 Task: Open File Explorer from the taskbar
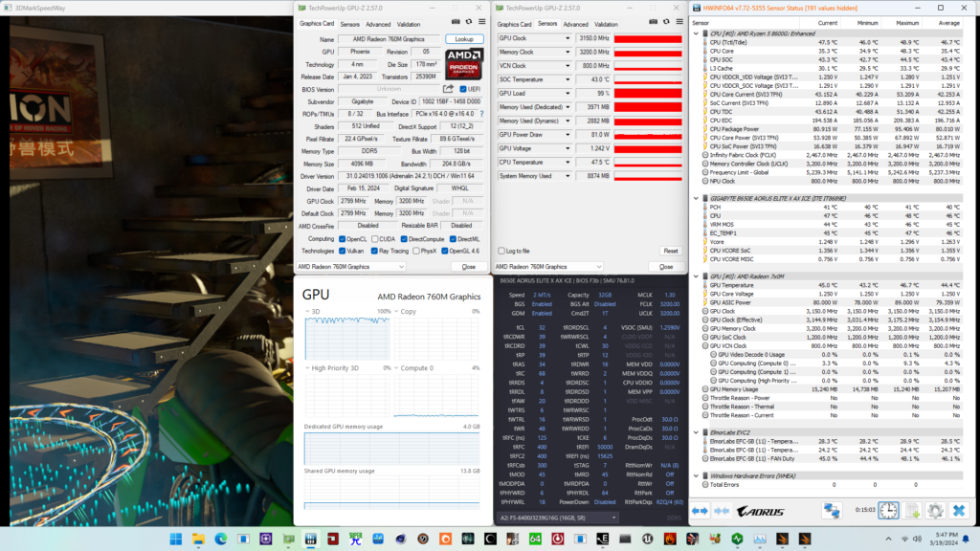[199, 539]
